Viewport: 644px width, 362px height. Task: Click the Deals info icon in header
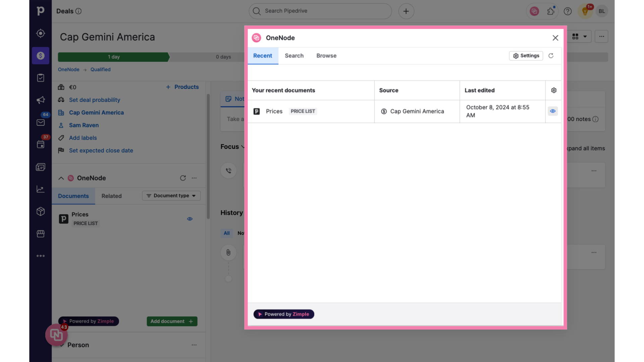tap(78, 11)
